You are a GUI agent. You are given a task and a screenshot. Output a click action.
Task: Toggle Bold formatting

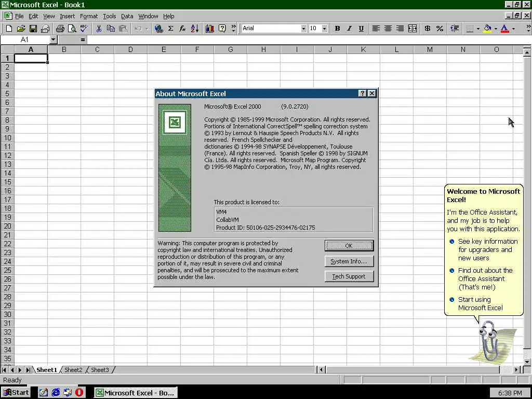[337, 29]
